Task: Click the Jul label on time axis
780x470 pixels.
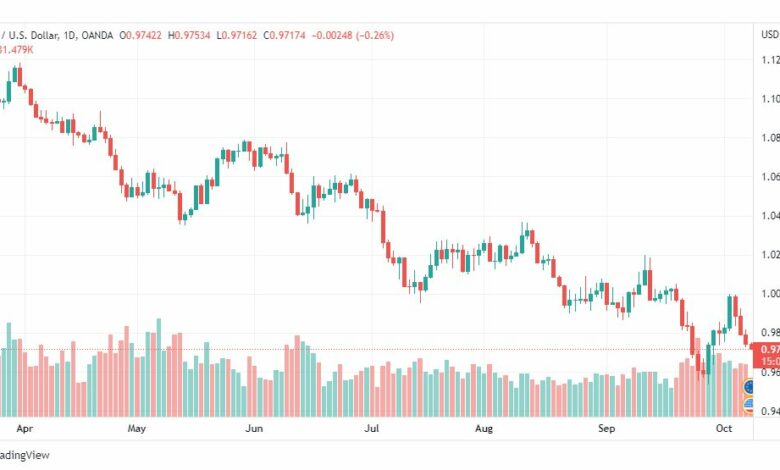Action: click(x=372, y=428)
